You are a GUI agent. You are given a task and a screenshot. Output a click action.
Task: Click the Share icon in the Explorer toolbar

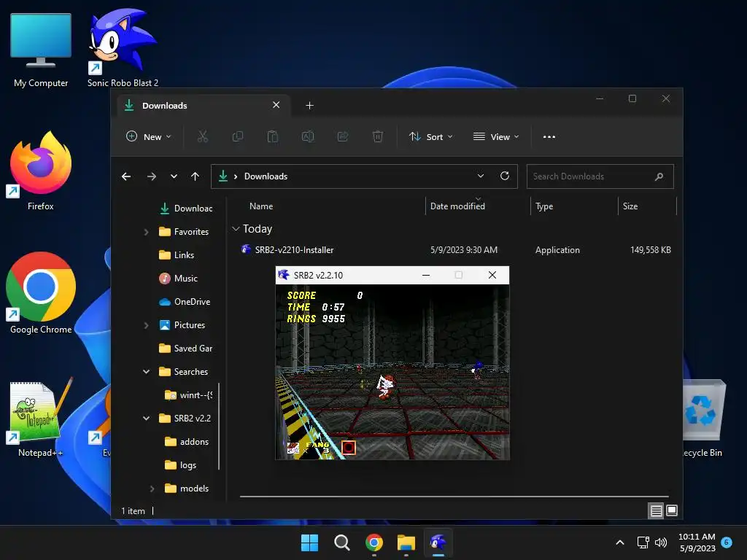[343, 136]
